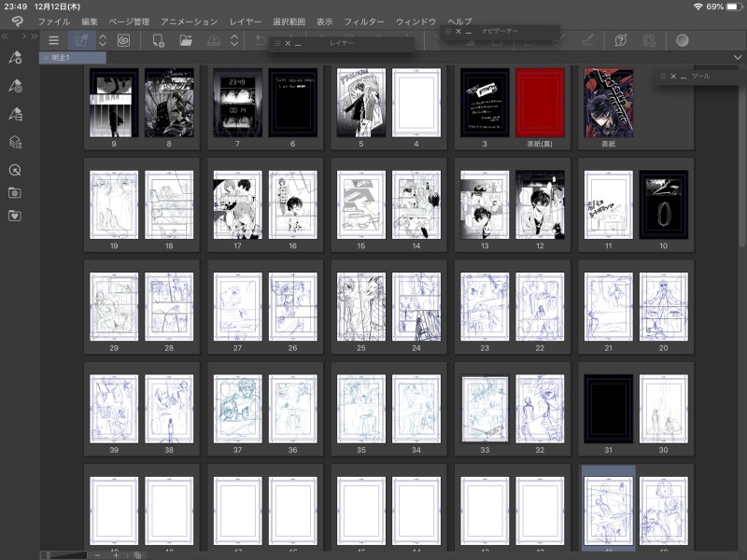Open the アニメーション menu
Screen dimensions: 747x560
(x=190, y=21)
